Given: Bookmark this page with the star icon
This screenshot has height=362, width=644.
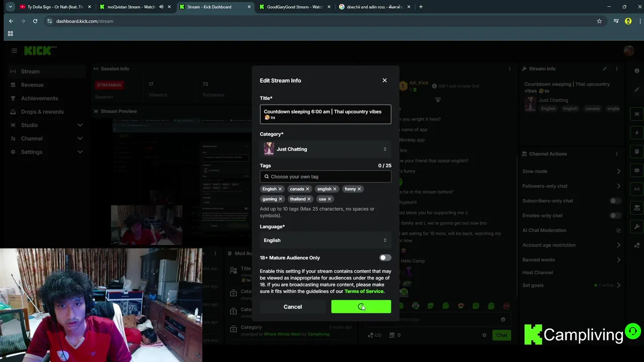Looking at the screenshot, I should pos(599,21).
